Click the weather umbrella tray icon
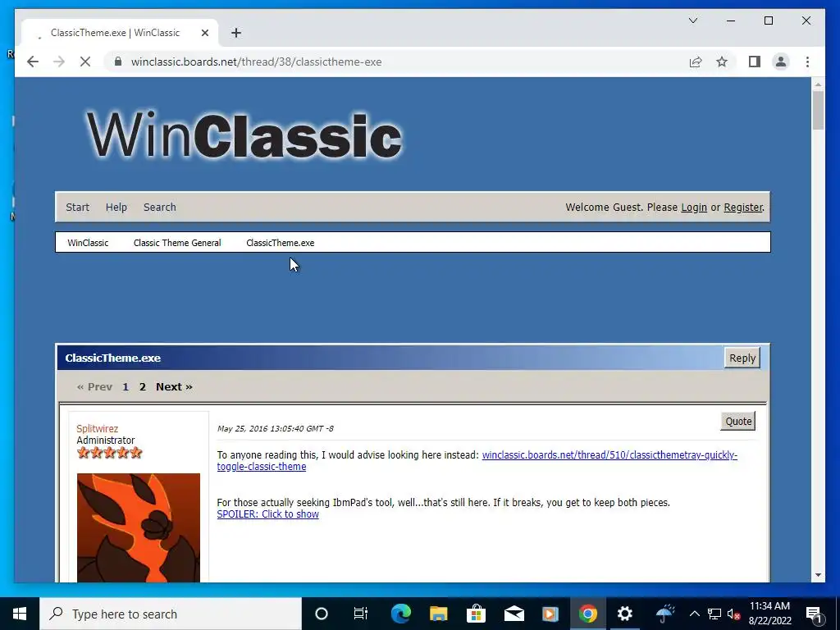This screenshot has height=630, width=840. pos(664,614)
